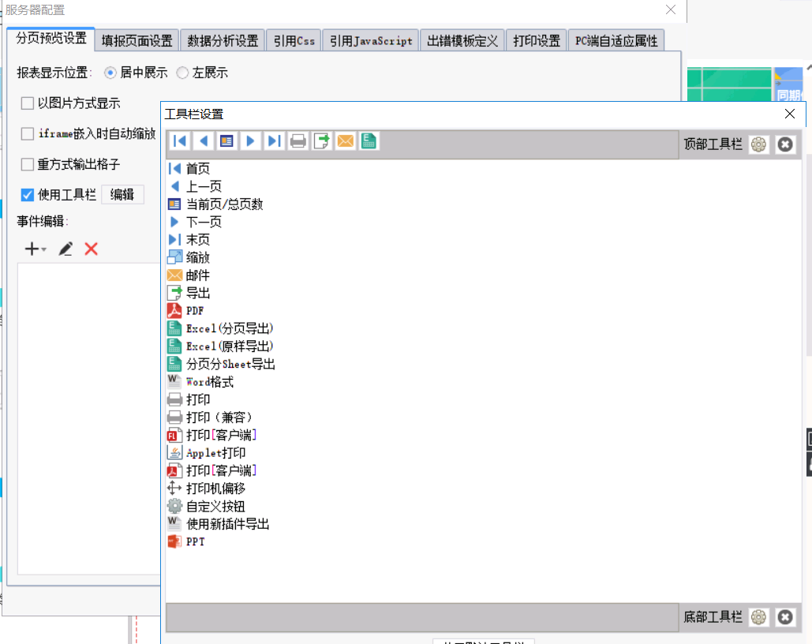Click the email envelope icon in top toolbar

[x=346, y=141]
